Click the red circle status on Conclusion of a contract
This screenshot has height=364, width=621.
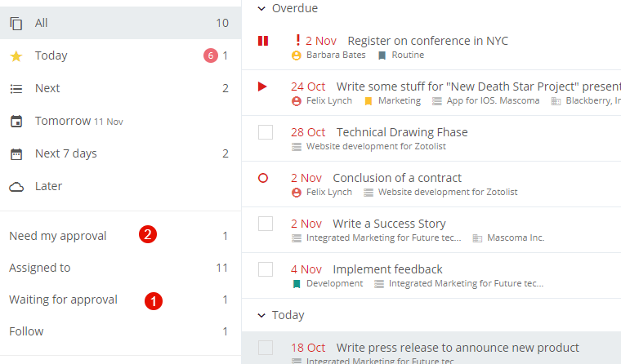(x=263, y=178)
